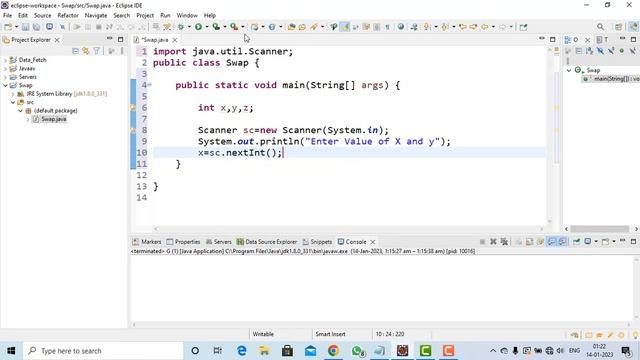Open the Run menu
This screenshot has width=640, height=360.
click(165, 15)
